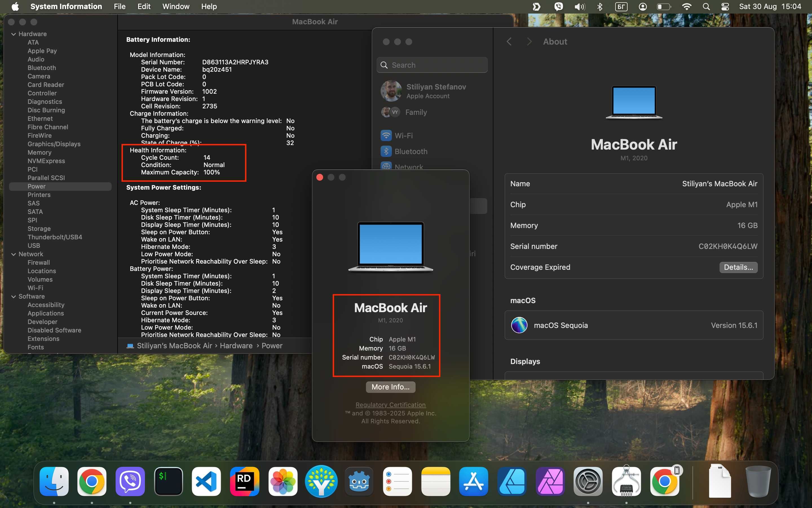Image resolution: width=812 pixels, height=508 pixels.
Task: Select USB in Hardware list
Action: tap(34, 245)
